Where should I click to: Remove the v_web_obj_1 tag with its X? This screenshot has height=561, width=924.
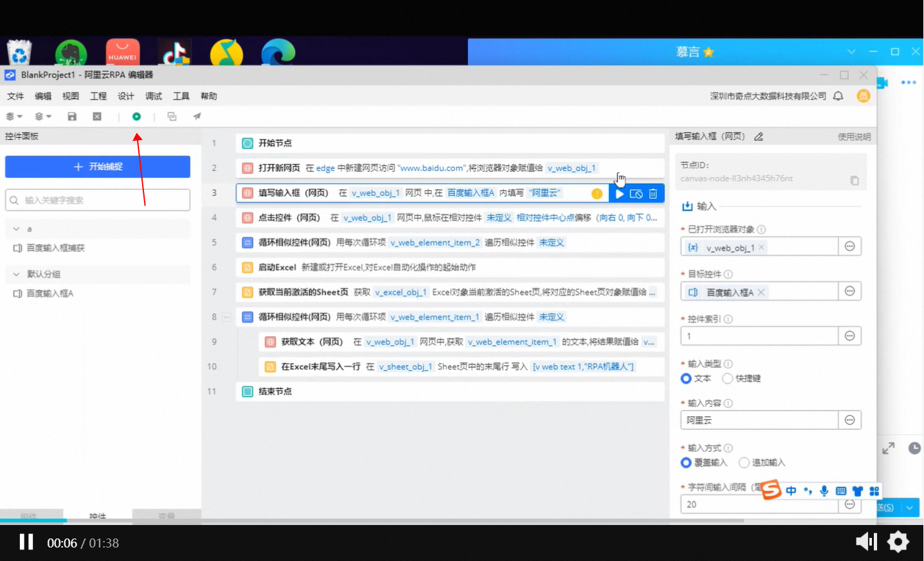coord(761,247)
